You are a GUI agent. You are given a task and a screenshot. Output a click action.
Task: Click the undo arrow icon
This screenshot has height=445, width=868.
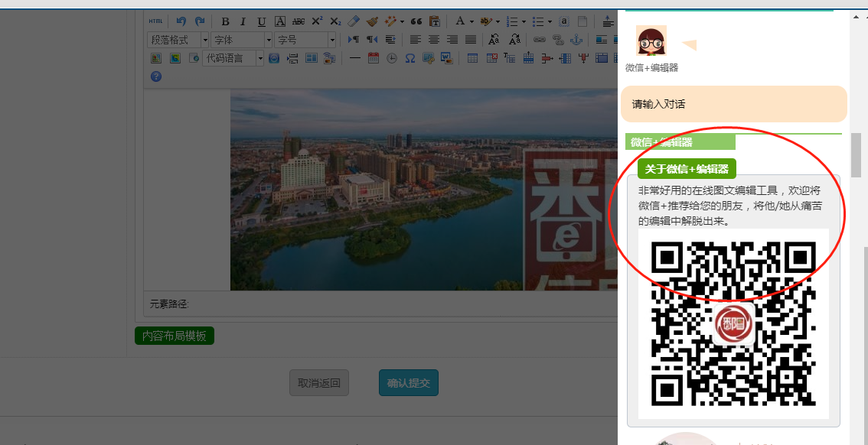tap(181, 21)
